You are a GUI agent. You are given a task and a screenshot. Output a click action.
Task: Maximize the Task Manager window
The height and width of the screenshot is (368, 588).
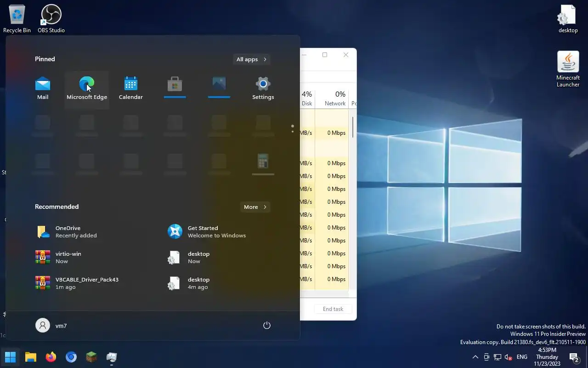325,55
